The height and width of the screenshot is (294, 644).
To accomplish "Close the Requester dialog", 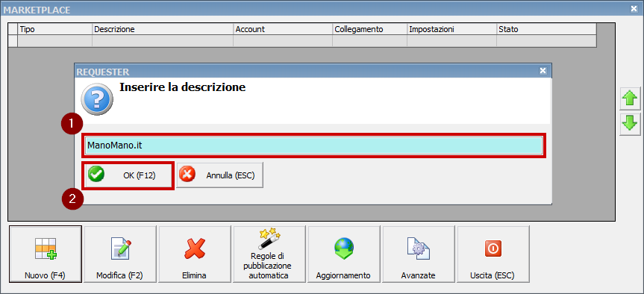I will pyautogui.click(x=543, y=71).
